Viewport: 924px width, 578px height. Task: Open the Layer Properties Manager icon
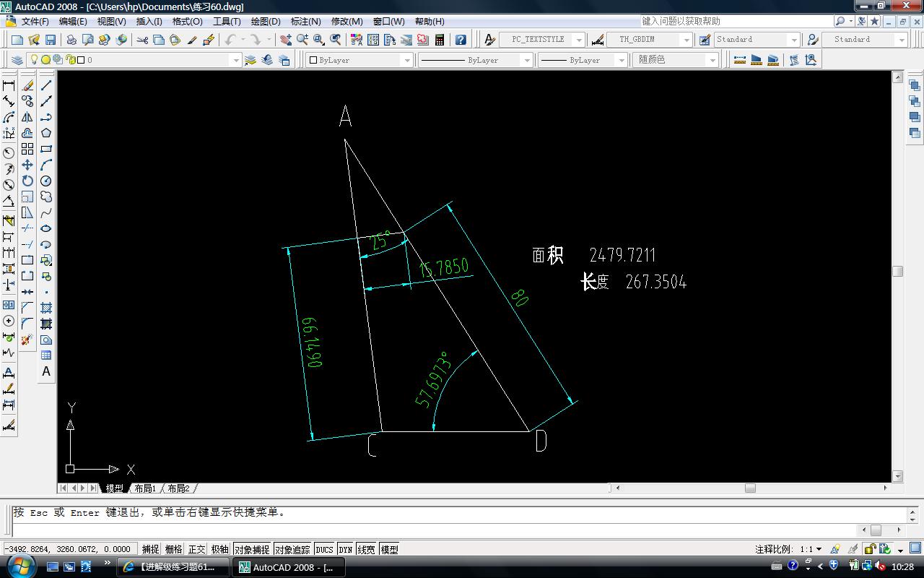pos(17,60)
